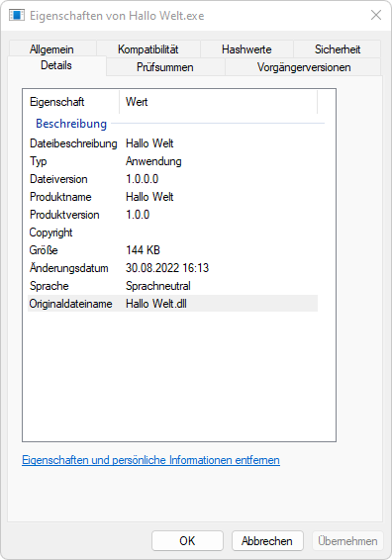
Task: Click the value 'Hallo Welt.dll'
Action: tap(156, 304)
